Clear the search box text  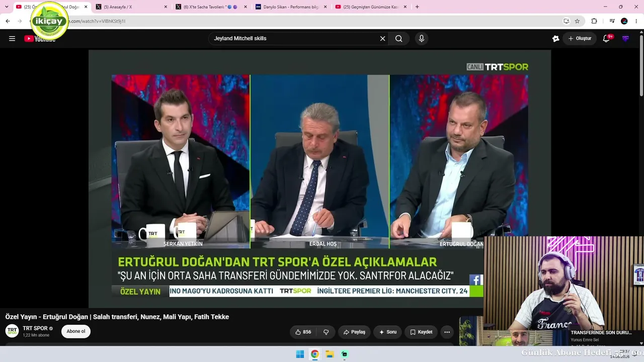(x=382, y=39)
